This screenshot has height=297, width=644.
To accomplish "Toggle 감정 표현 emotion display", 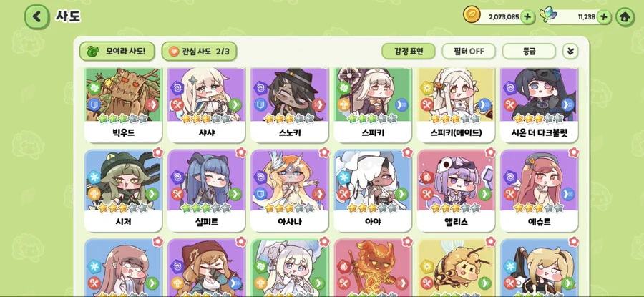I will point(409,52).
